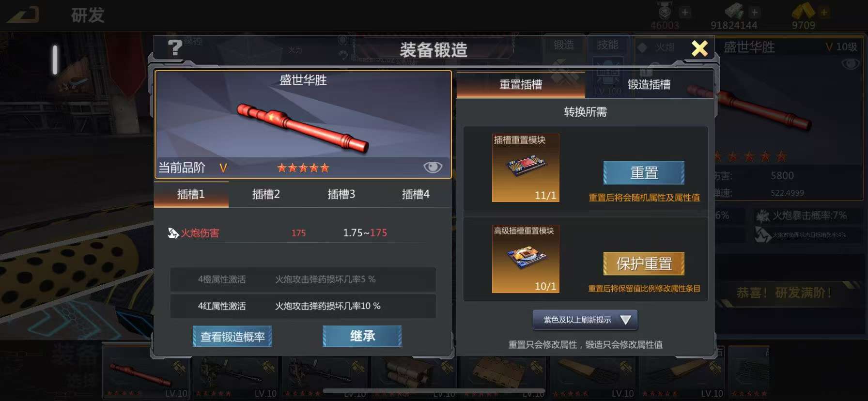Click the dropdown arrow on refresh prompt
868x401 pixels.
(x=625, y=320)
